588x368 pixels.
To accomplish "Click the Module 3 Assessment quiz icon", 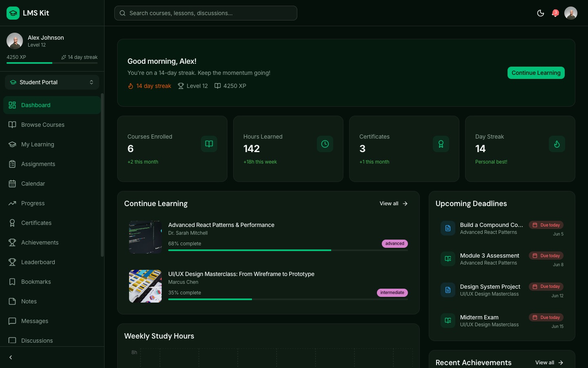I will click(448, 259).
